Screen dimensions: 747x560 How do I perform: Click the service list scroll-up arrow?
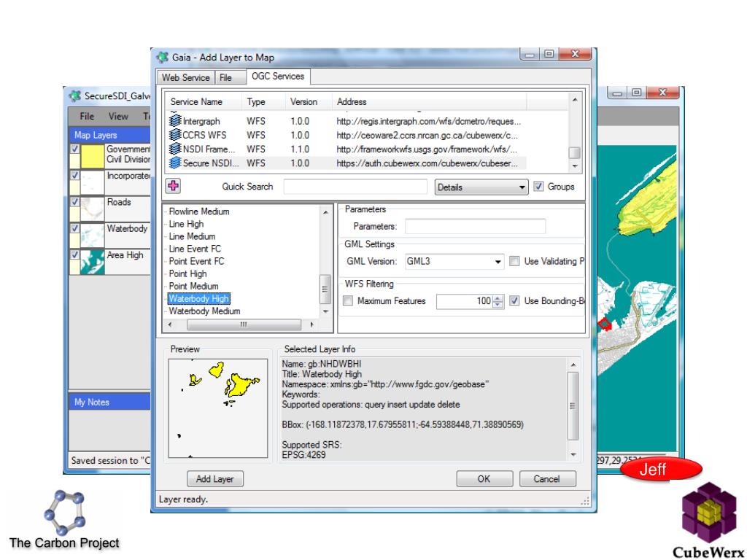pos(575,99)
